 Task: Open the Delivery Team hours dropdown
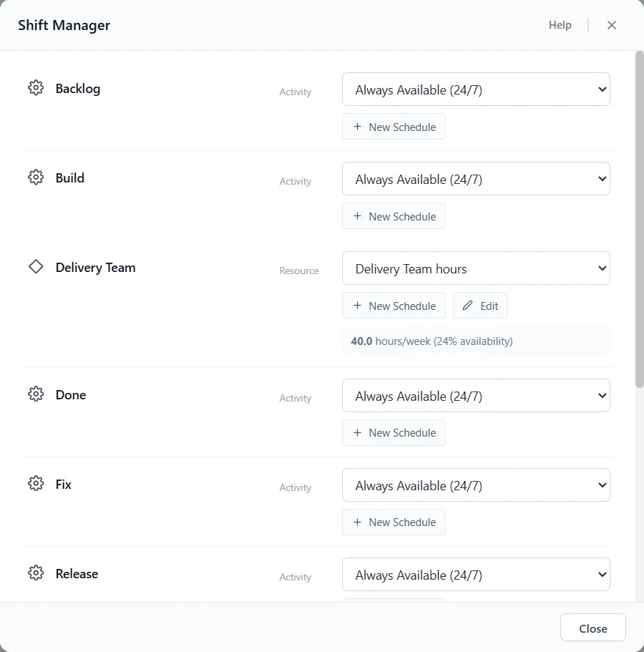click(x=476, y=268)
